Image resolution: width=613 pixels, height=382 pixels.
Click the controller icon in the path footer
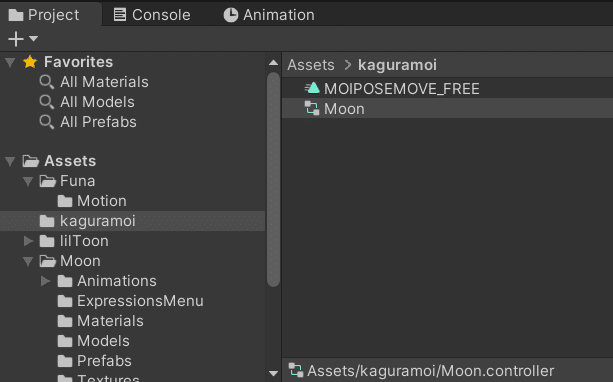tap(296, 370)
